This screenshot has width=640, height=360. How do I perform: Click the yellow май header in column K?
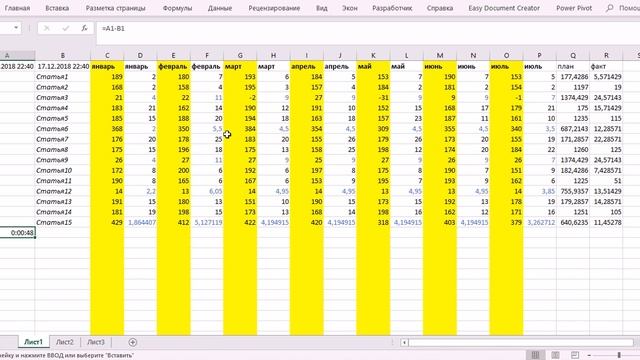pos(373,66)
